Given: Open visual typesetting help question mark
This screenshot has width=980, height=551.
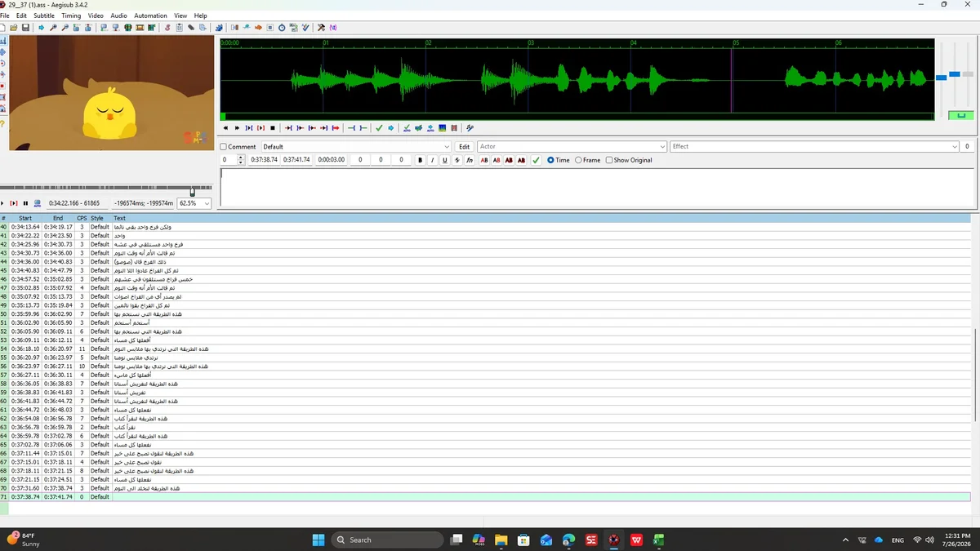Looking at the screenshot, I should point(3,123).
